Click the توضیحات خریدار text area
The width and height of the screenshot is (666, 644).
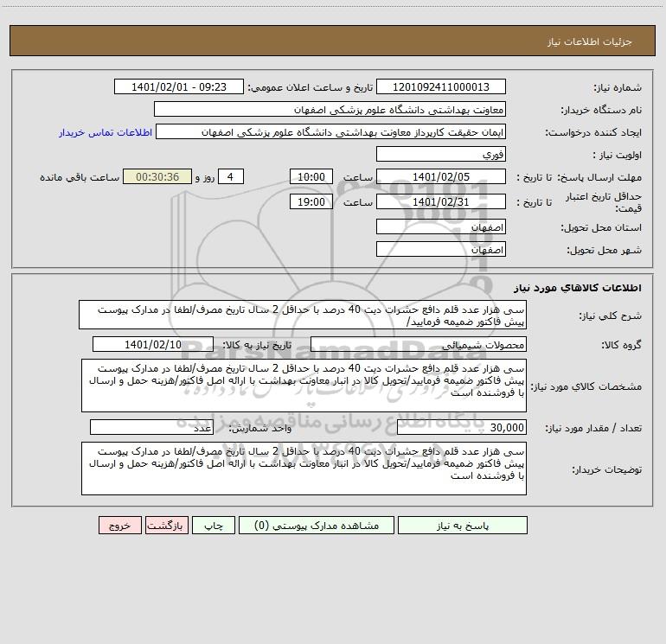(304, 469)
